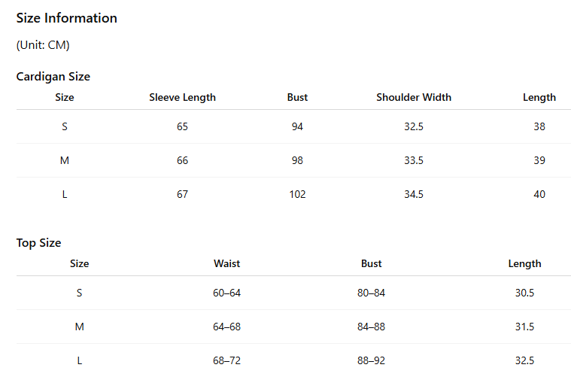
Task: Select the cardigan bust value 102
Action: click(297, 194)
